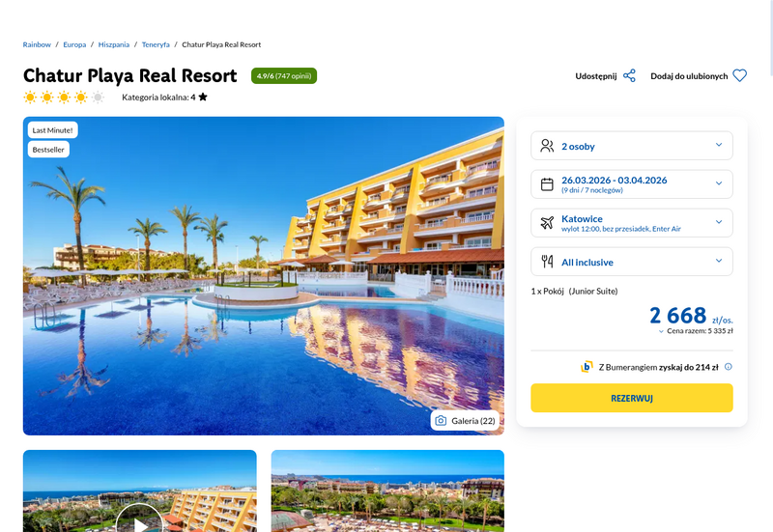Click the yellow REZERWUJ button

[632, 398]
